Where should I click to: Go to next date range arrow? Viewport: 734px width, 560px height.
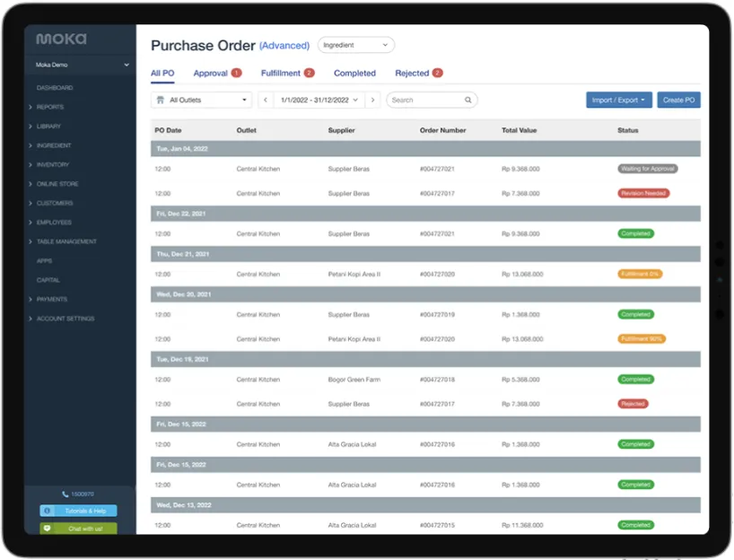click(x=373, y=101)
